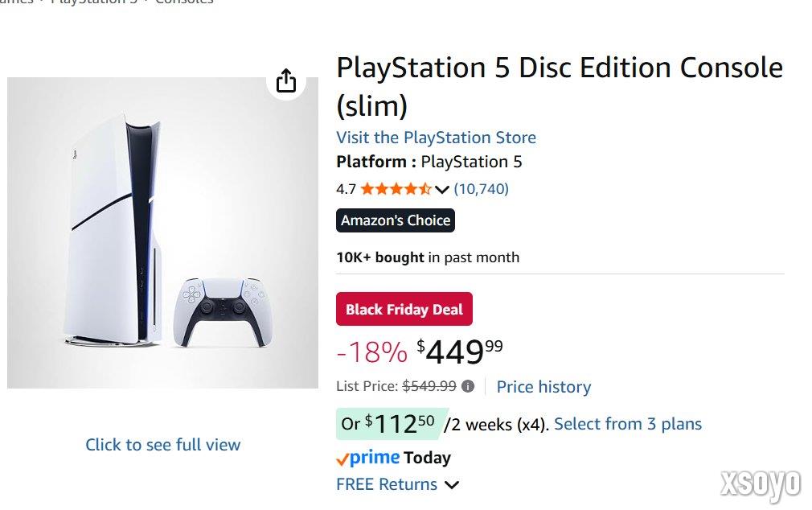Viewport: 812px width, 510px height.
Task: Open the FREE Returns details link
Action: pos(387,484)
